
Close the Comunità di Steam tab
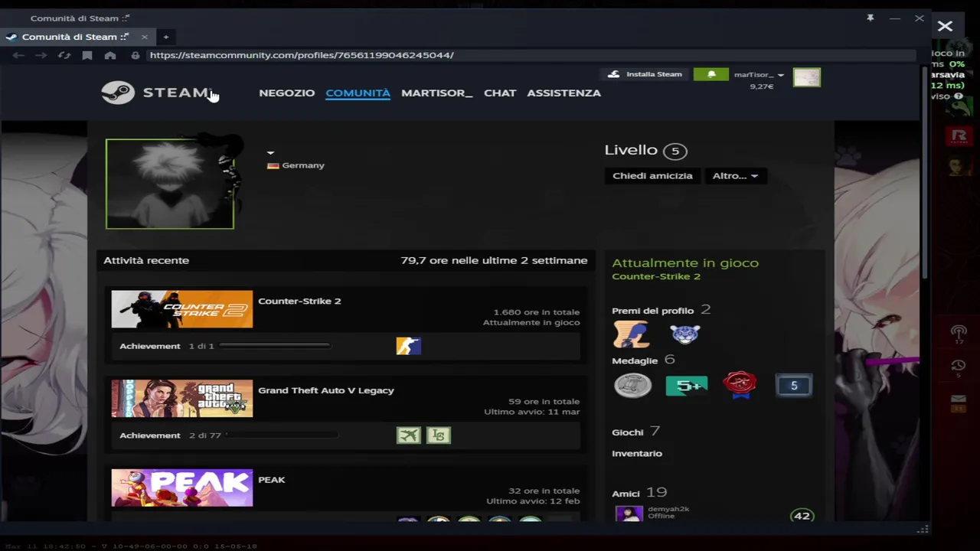click(144, 37)
